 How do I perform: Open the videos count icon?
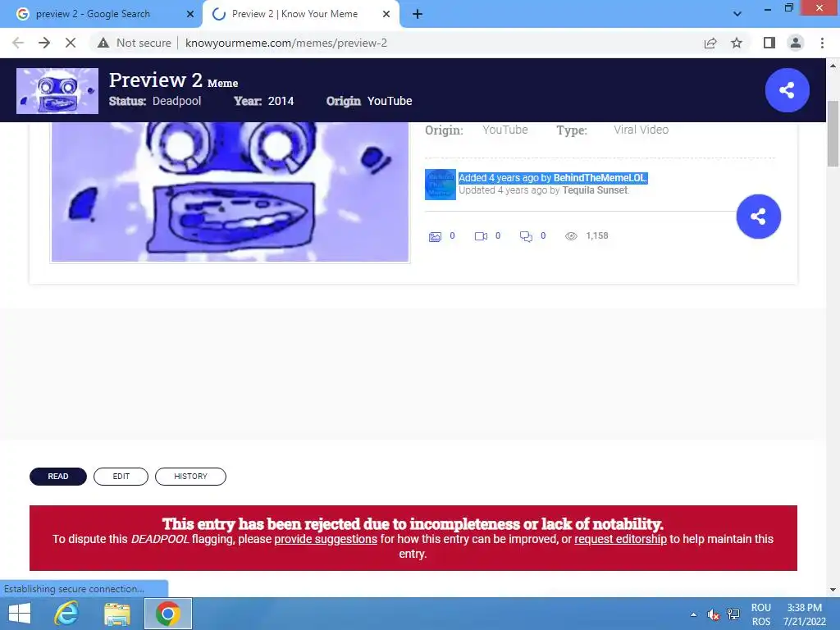(x=481, y=236)
